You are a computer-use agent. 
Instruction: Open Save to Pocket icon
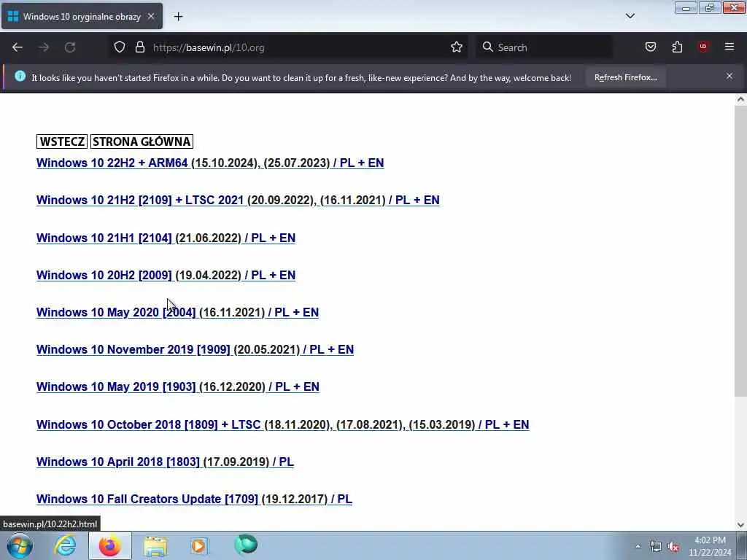click(651, 47)
